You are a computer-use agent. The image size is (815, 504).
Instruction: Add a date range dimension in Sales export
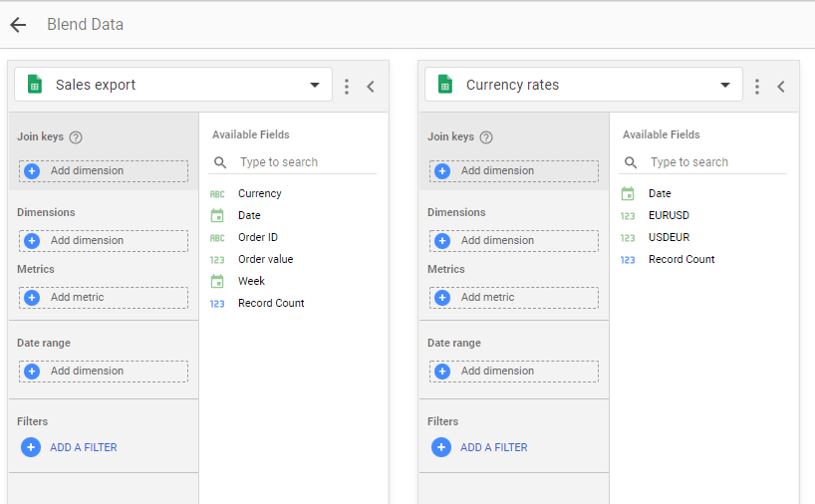pos(104,371)
